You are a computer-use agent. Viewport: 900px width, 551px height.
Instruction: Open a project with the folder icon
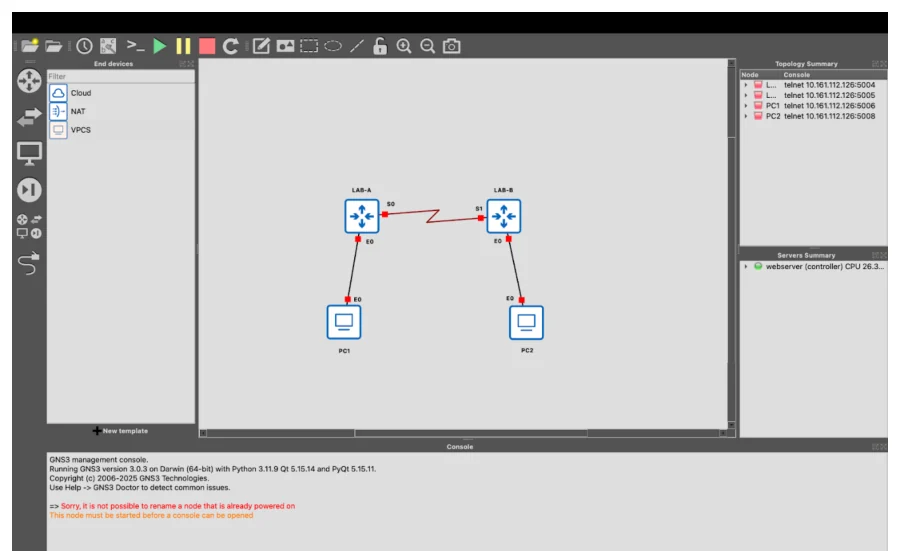coord(54,46)
